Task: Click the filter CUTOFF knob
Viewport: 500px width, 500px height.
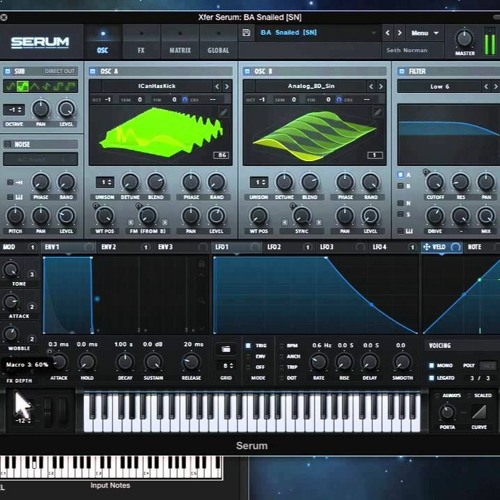Action: (x=435, y=182)
